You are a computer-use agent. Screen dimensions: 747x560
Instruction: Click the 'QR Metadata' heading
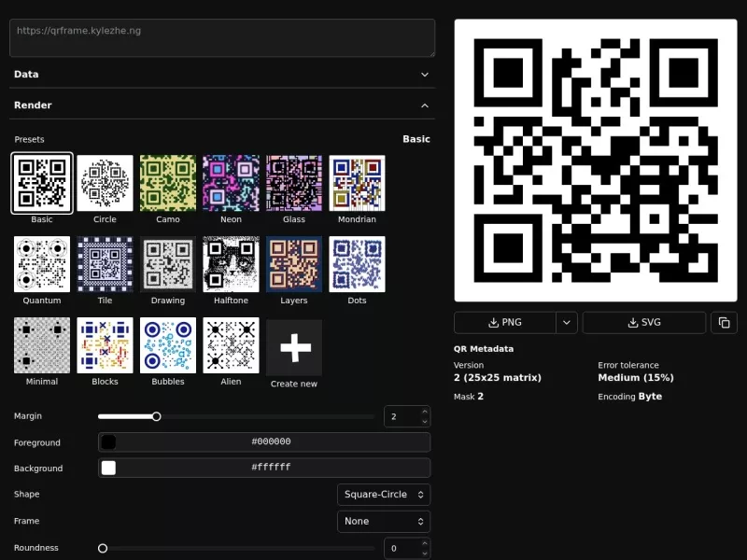click(484, 349)
